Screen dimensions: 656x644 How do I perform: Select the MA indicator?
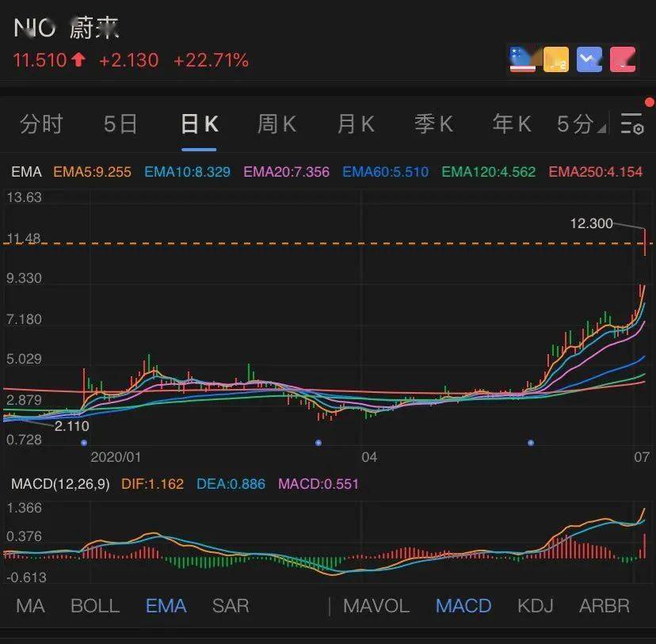point(30,605)
